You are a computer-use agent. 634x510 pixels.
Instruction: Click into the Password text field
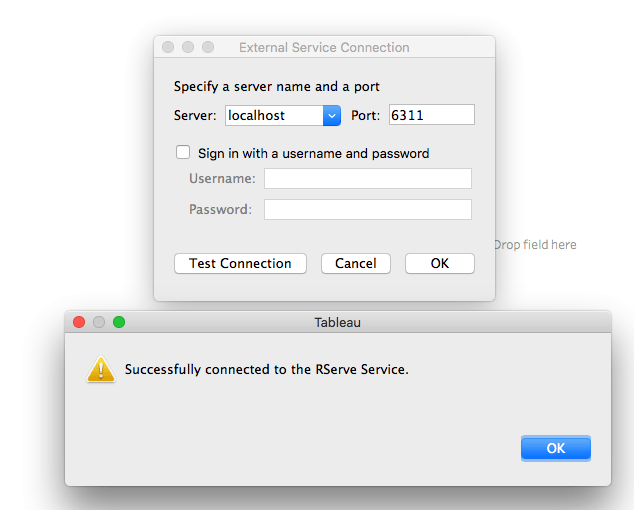(368, 210)
